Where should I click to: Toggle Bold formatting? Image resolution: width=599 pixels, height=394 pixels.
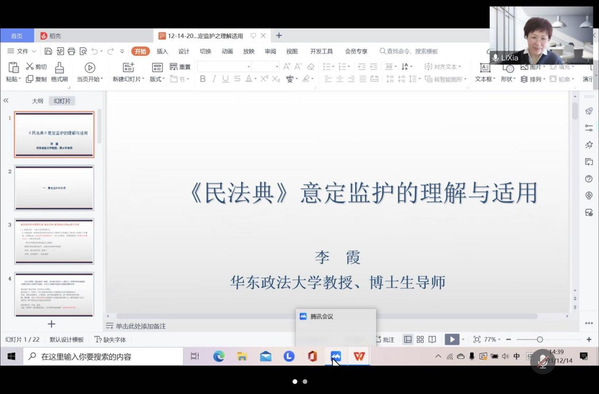[202, 79]
